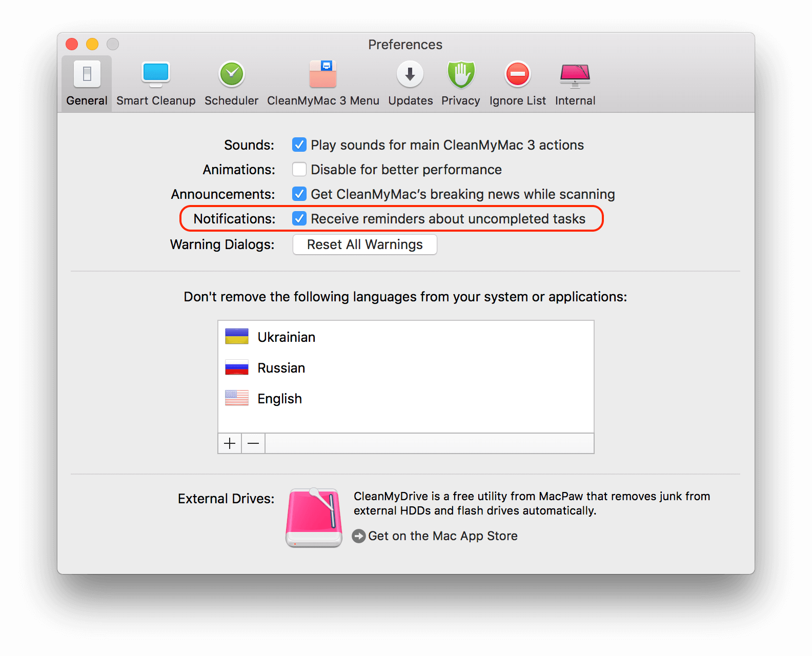The image size is (812, 656).
Task: Switch to the Smart Cleanup tab label
Action: pos(156,100)
